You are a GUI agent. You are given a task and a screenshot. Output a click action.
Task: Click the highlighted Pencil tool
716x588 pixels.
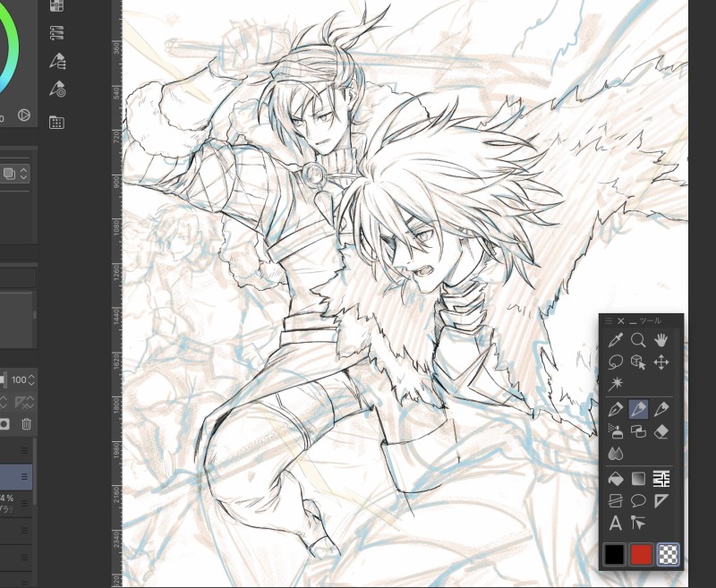(638, 410)
